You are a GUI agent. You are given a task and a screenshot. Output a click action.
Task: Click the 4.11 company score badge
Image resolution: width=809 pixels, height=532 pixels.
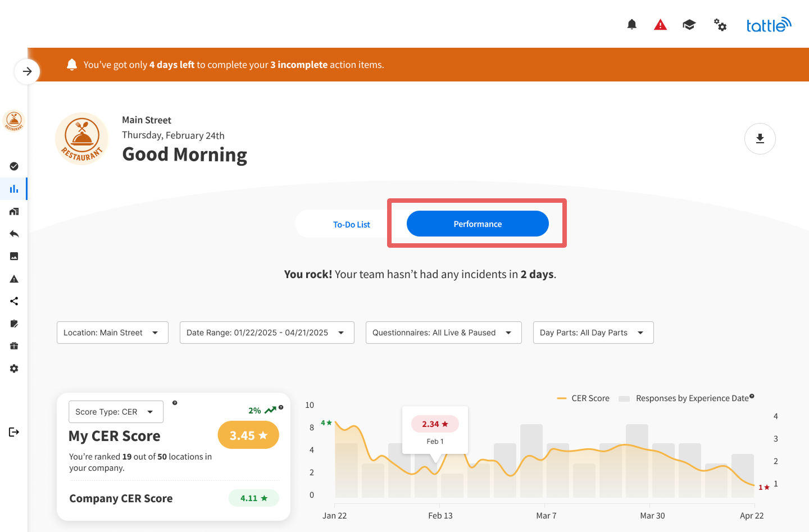coord(254,498)
